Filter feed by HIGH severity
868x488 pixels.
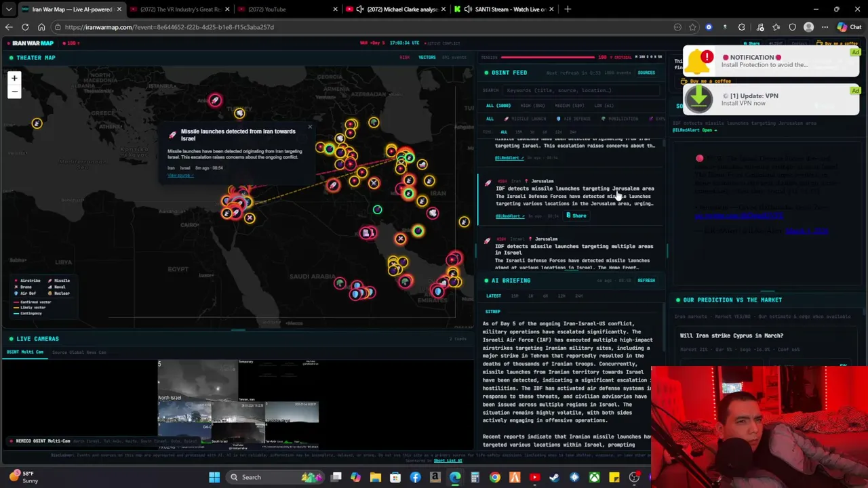pos(533,106)
